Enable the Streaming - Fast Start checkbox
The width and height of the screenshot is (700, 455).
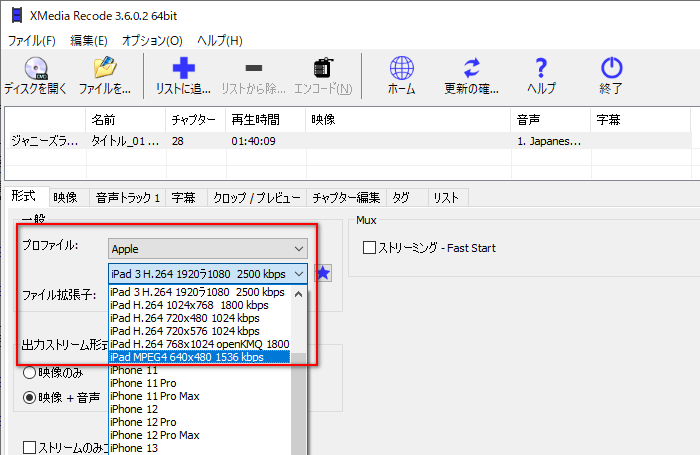(x=369, y=248)
